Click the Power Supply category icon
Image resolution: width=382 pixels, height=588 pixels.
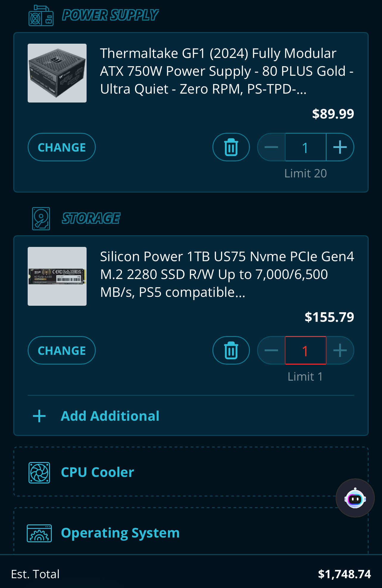pos(41,16)
